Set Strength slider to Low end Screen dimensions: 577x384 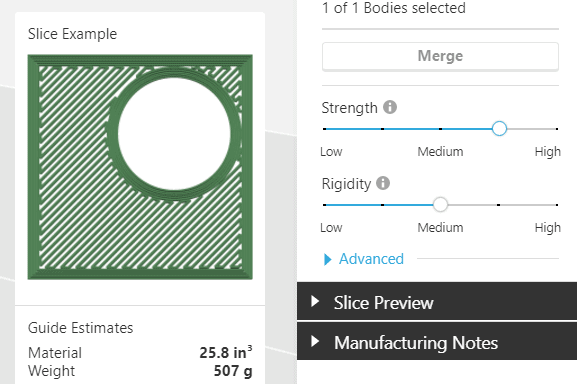[x=324, y=129]
